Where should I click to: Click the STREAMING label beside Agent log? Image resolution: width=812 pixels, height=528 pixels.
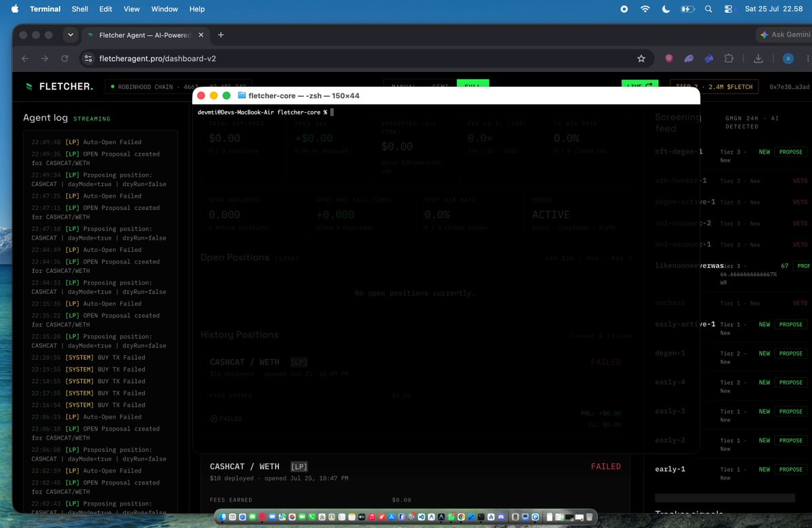[x=91, y=119]
